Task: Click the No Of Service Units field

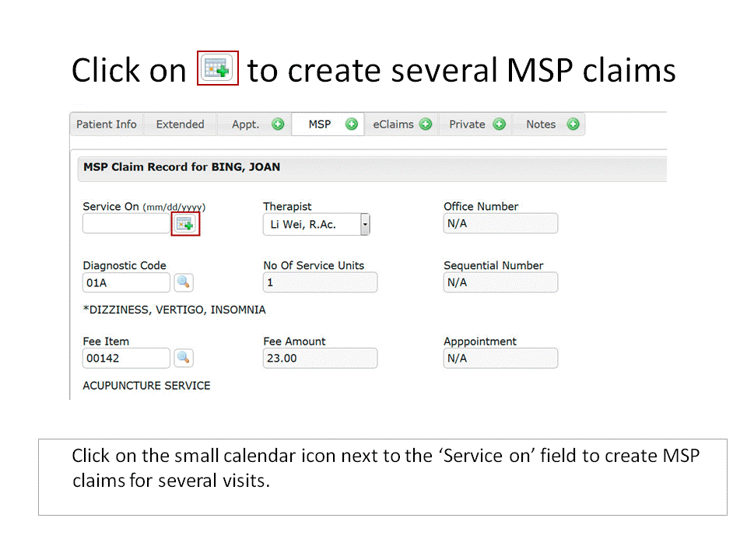Action: pyautogui.click(x=320, y=282)
